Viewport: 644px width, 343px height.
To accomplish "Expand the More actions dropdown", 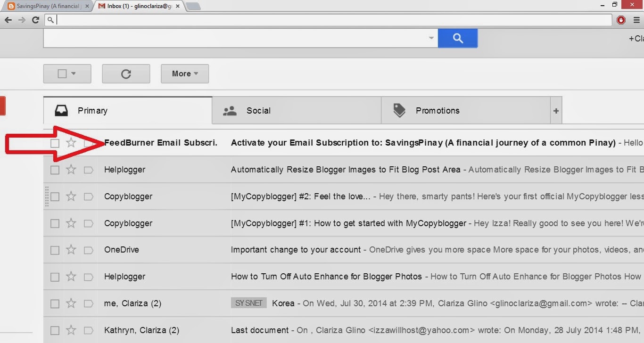I will pyautogui.click(x=184, y=73).
